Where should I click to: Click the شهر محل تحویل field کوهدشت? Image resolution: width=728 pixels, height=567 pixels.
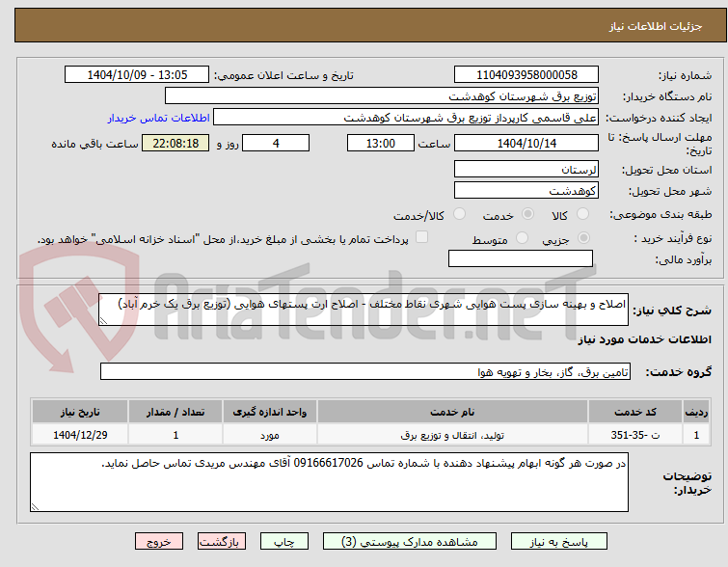[526, 190]
